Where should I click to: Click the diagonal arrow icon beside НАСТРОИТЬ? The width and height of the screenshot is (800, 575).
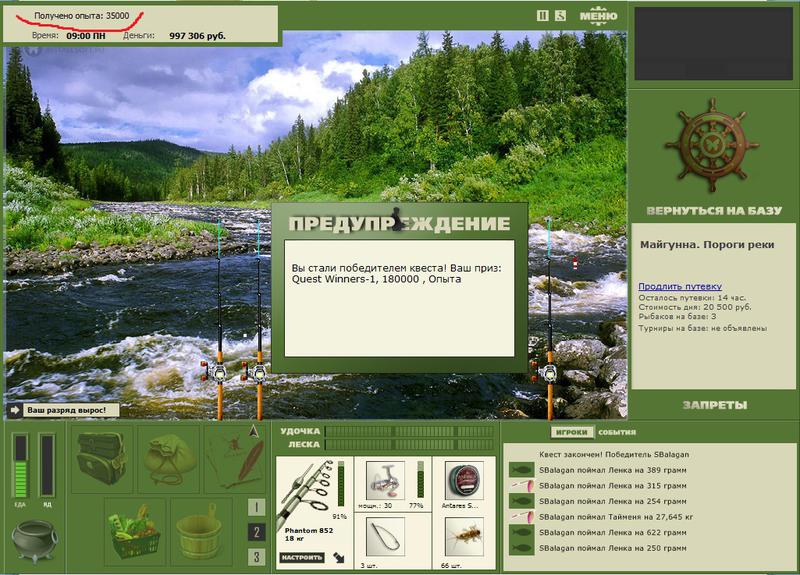[x=338, y=558]
